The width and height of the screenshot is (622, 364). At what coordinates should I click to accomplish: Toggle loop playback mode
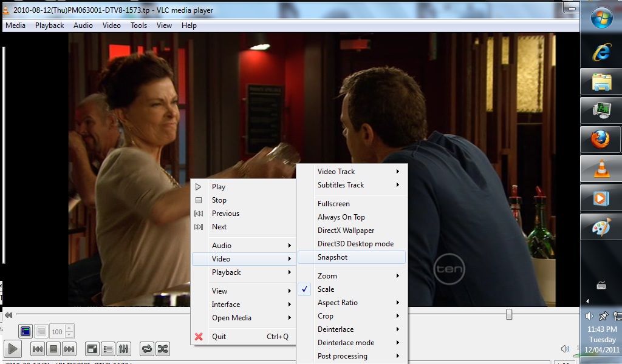(x=146, y=349)
